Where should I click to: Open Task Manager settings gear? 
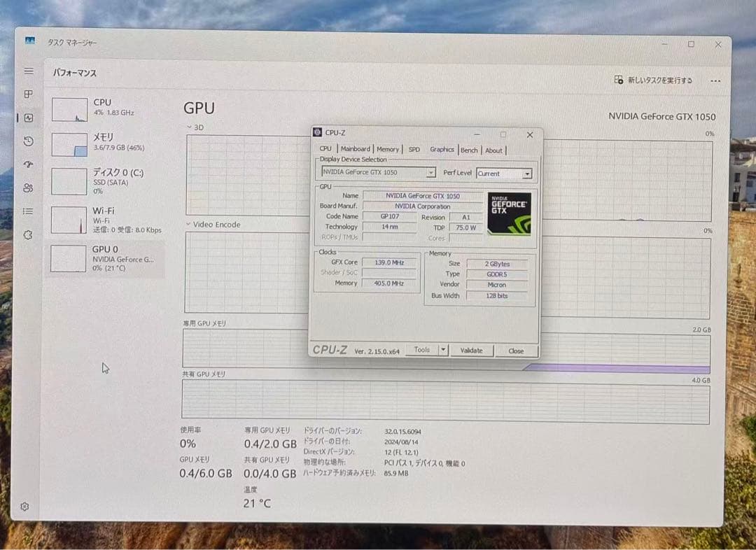tap(24, 507)
